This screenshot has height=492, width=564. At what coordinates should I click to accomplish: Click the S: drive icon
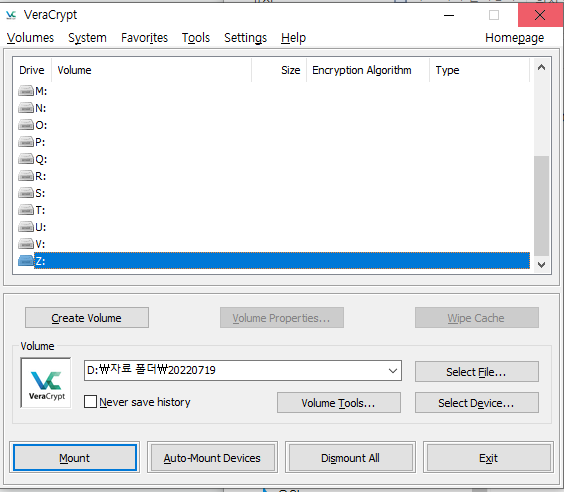tap(26, 193)
